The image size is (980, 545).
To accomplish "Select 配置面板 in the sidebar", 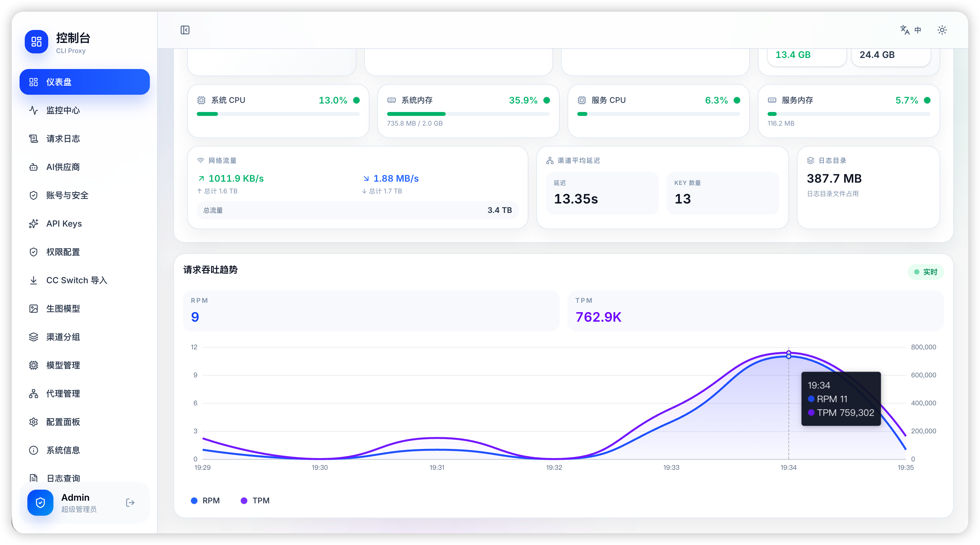I will (84, 422).
